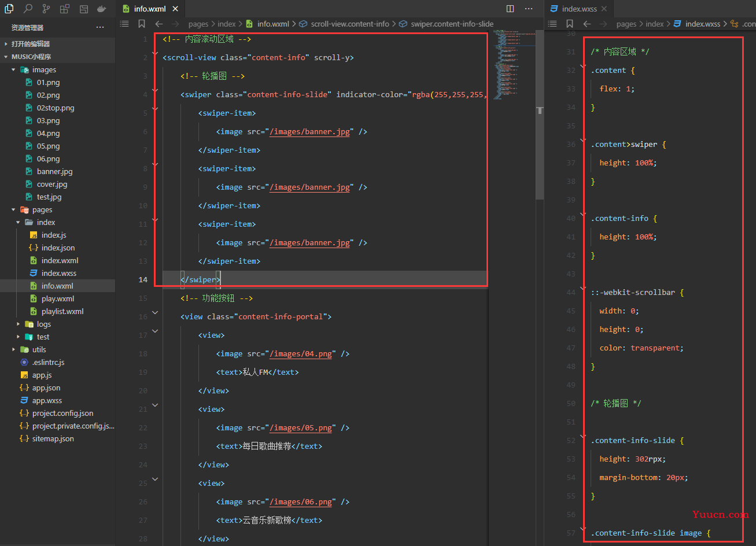
Task: Click the swiper.content-info-slide breadcrumb
Action: tap(452, 24)
